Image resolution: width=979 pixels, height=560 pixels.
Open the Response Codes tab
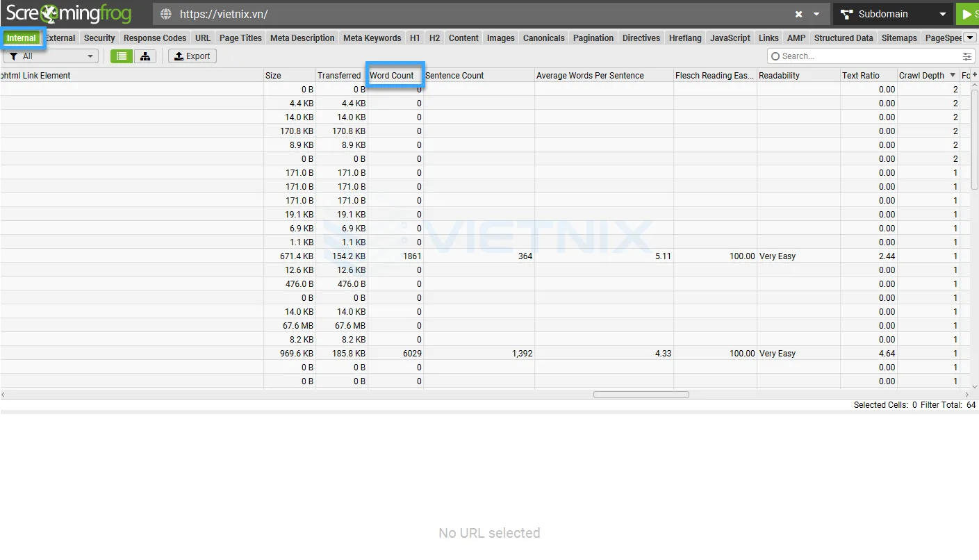point(155,38)
